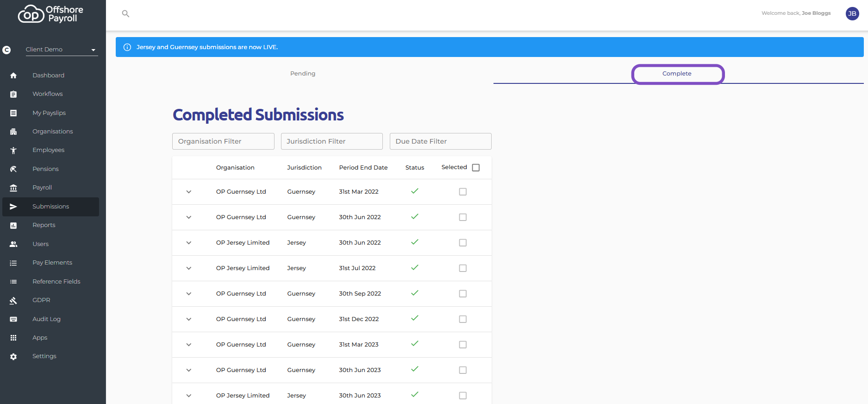
Task: Switch to the Pending tab
Action: 303,74
